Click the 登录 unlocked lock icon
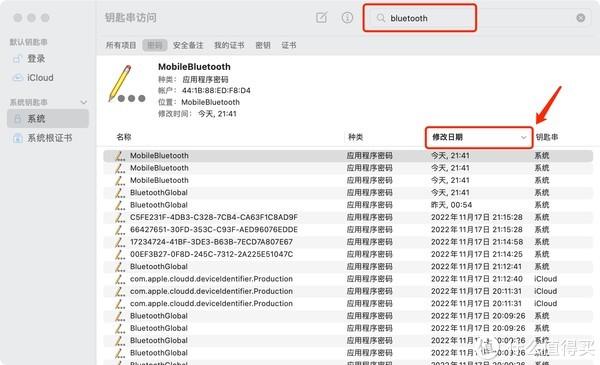Viewport: 600px width, 365px height. [x=17, y=59]
